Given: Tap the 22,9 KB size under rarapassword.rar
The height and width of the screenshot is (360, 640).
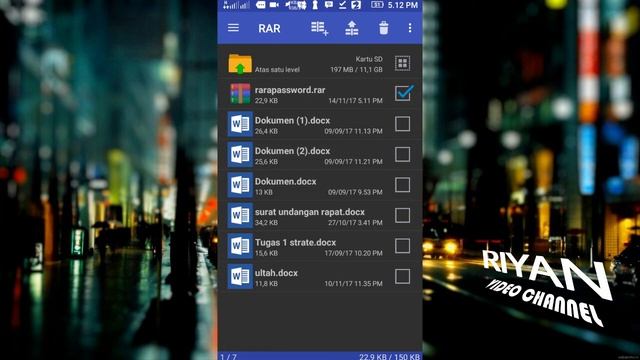Looking at the screenshot, I should click(x=266, y=100).
